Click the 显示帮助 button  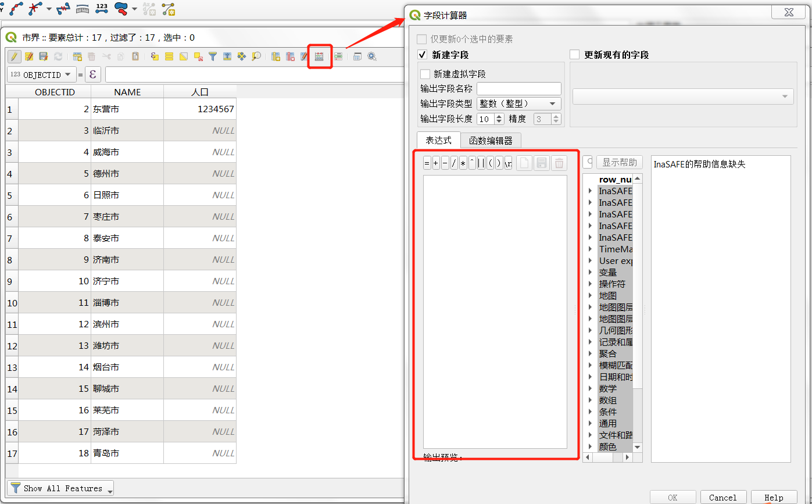click(x=619, y=162)
